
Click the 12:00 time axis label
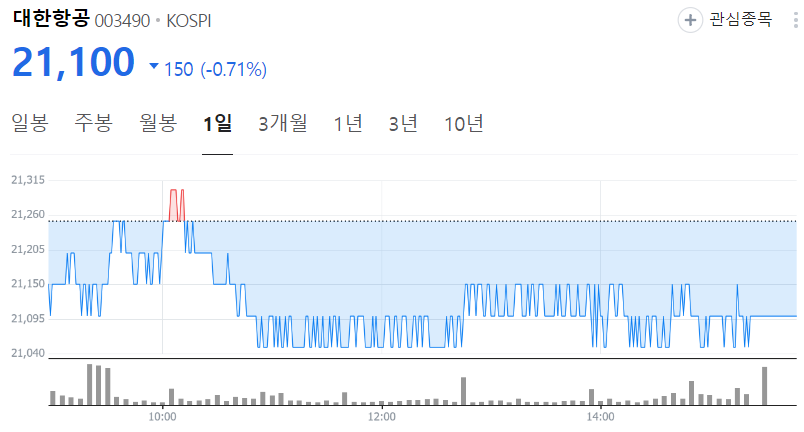pos(381,417)
